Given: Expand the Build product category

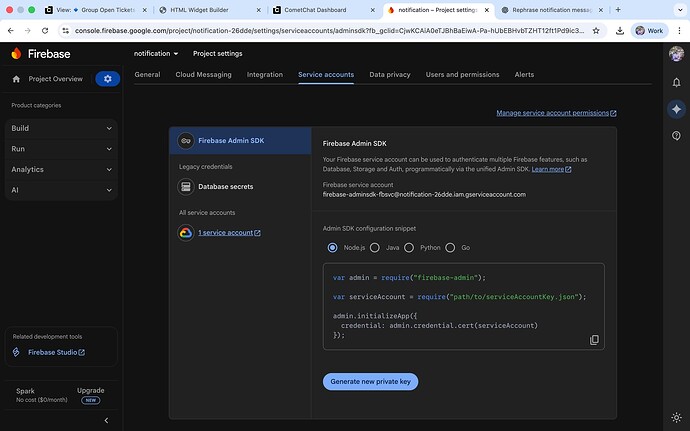Looking at the screenshot, I should point(59,128).
